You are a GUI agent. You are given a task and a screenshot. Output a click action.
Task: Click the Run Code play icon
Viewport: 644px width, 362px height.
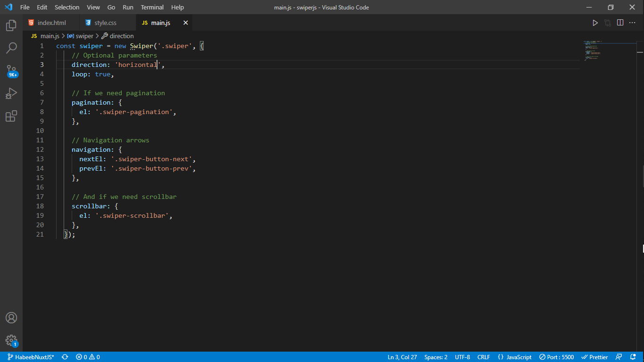[x=595, y=23]
